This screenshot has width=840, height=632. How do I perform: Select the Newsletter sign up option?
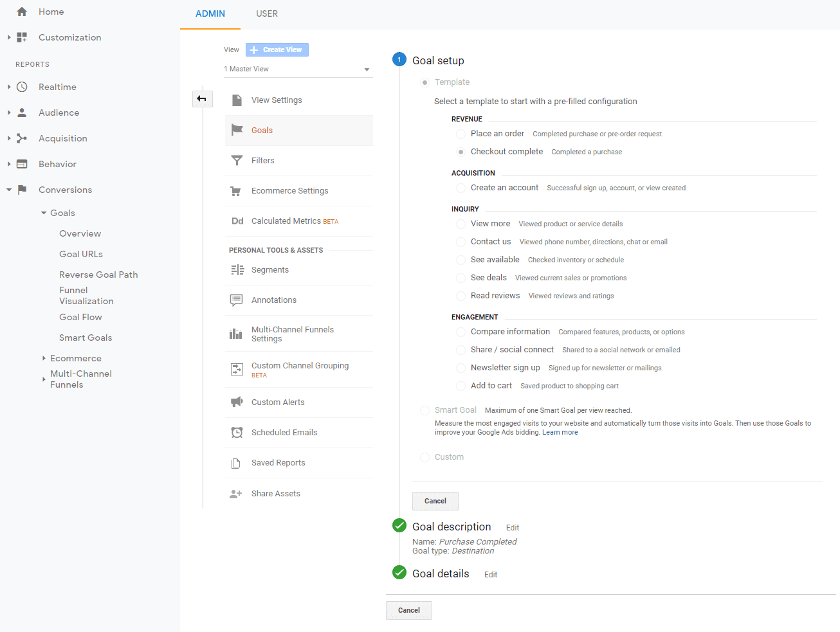click(x=460, y=368)
